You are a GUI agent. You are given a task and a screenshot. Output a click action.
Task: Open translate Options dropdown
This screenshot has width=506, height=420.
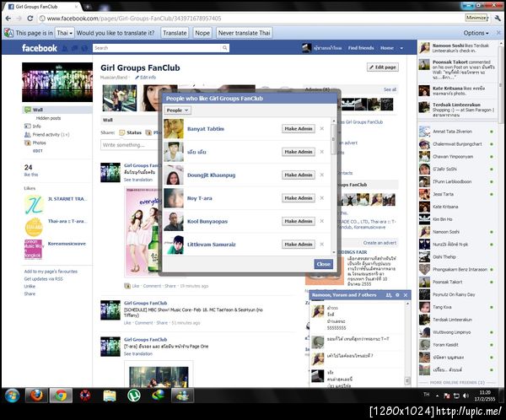476,33
